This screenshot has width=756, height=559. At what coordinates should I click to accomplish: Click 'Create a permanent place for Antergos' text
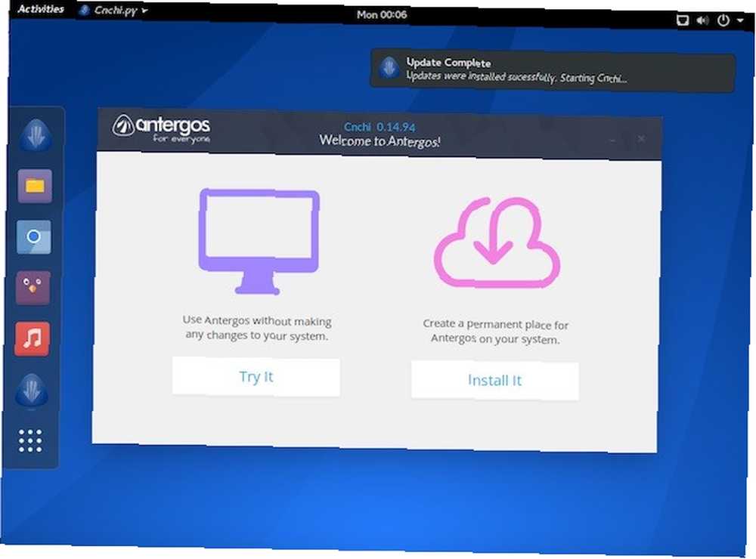pyautogui.click(x=496, y=332)
